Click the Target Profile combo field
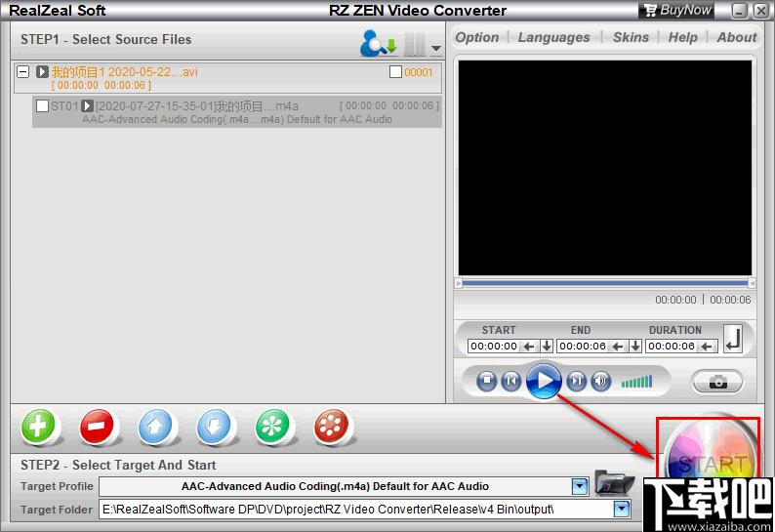 click(344, 486)
